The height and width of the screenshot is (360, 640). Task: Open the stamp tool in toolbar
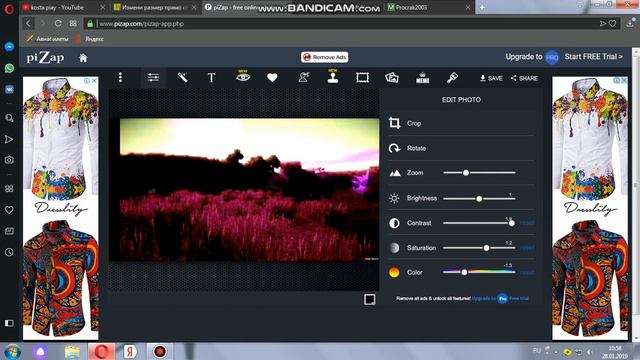333,76
